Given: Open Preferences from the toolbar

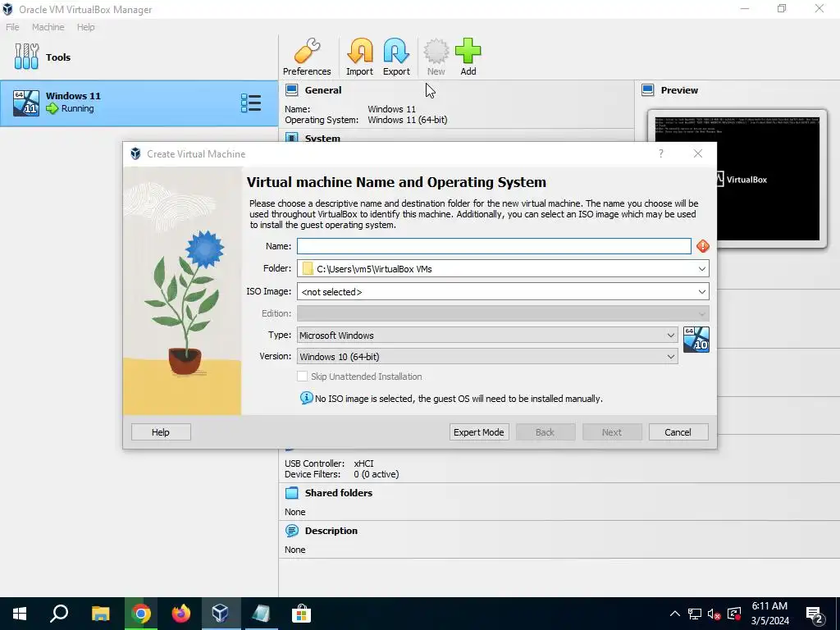Looking at the screenshot, I should tap(307, 57).
